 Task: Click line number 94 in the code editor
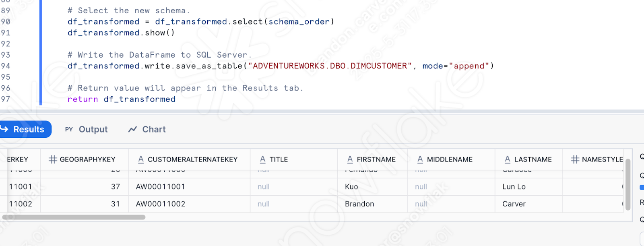coord(6,66)
